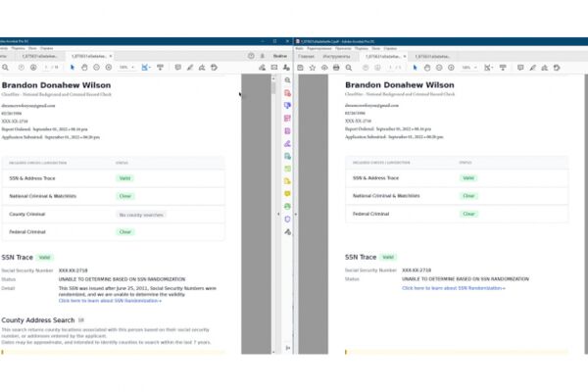
Task: Open the Protect shield tool in side pane
Action: coord(287,220)
